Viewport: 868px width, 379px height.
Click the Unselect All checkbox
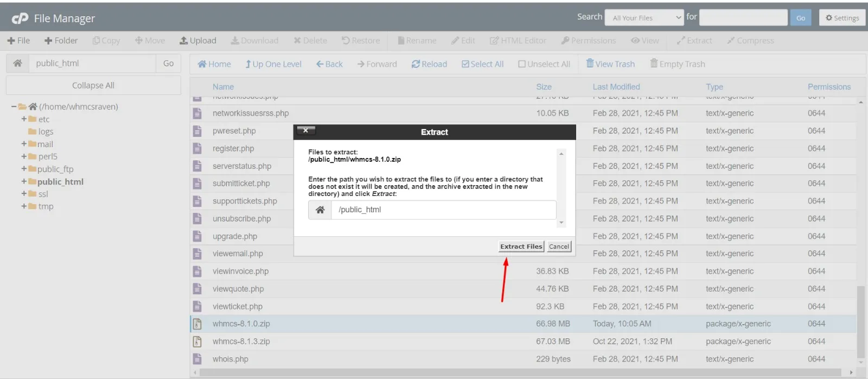point(522,64)
